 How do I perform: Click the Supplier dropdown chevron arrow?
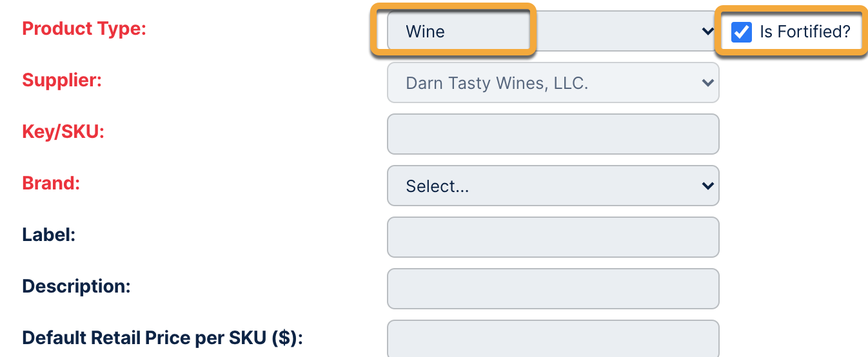(707, 82)
